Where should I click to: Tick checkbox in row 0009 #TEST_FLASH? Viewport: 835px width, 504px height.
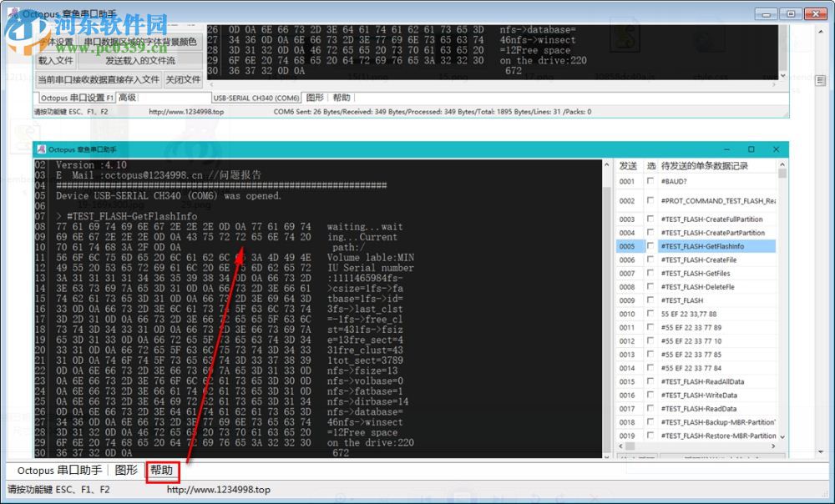[650, 300]
